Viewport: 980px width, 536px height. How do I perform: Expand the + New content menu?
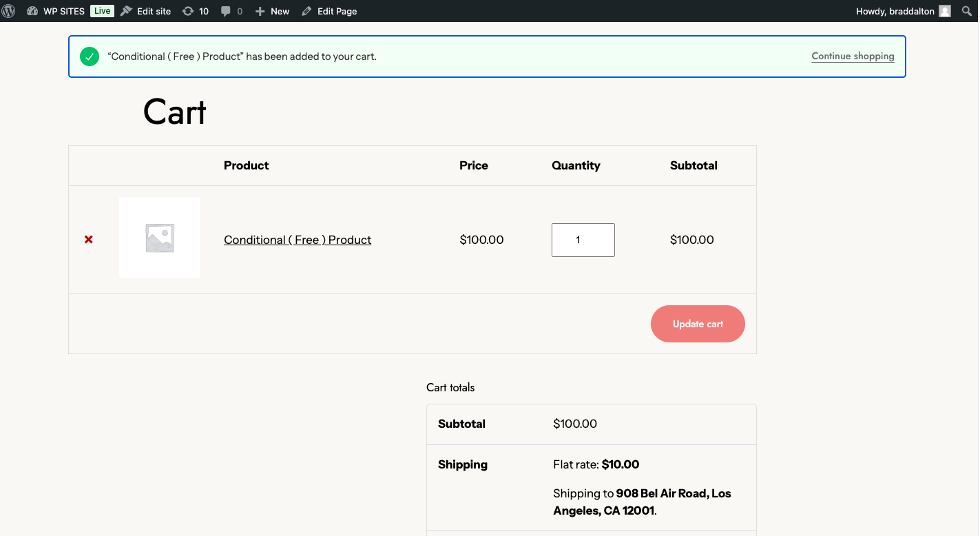point(272,11)
